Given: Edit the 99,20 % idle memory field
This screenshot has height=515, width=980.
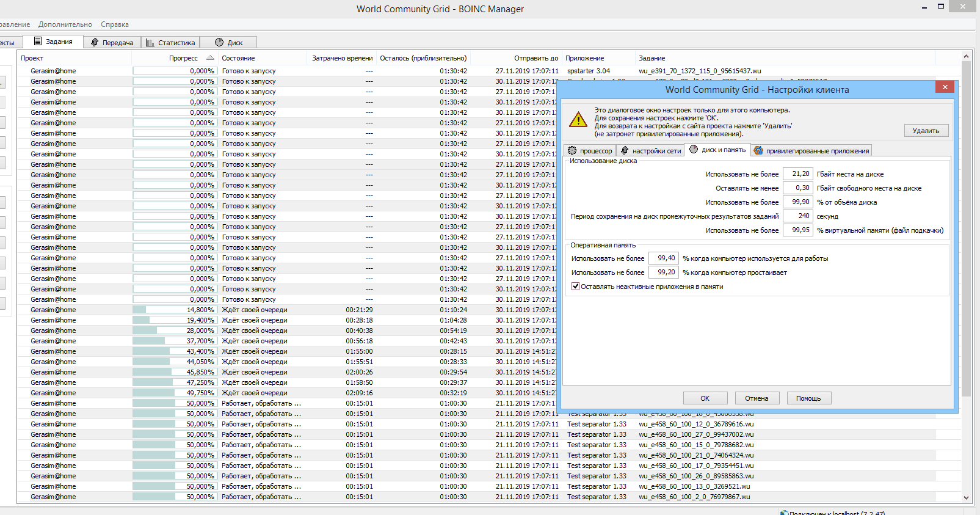Looking at the screenshot, I should (x=664, y=272).
